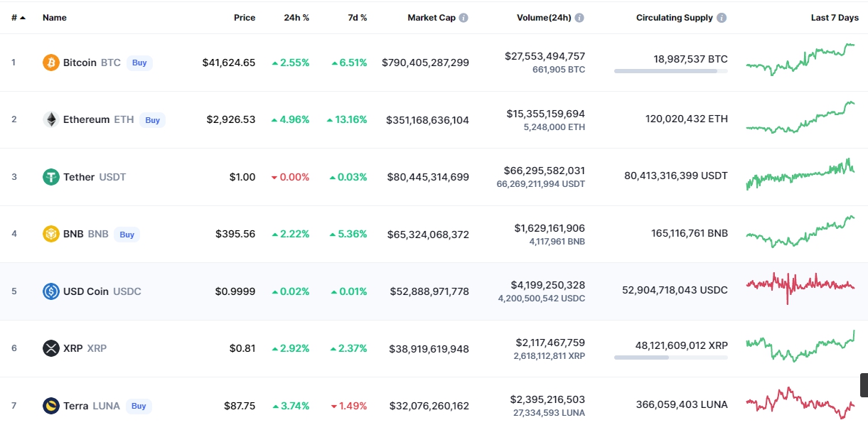
Task: Open the Volume(24h) info icon
Action: (579, 18)
